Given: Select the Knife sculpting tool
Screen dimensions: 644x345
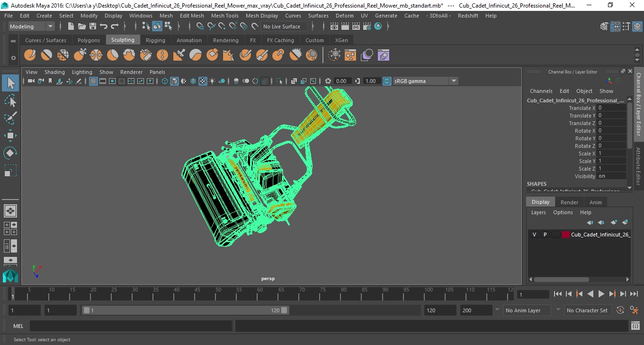Looking at the screenshot, I should [x=245, y=55].
